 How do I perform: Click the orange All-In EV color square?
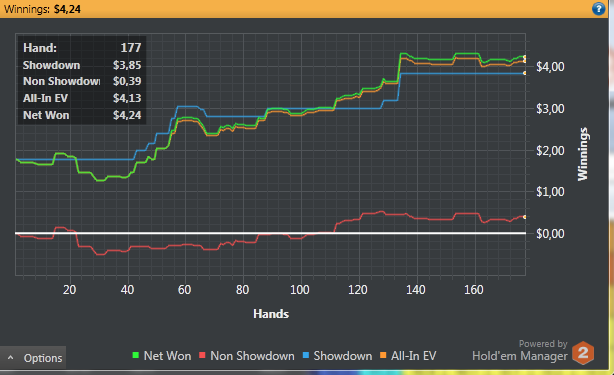(383, 355)
